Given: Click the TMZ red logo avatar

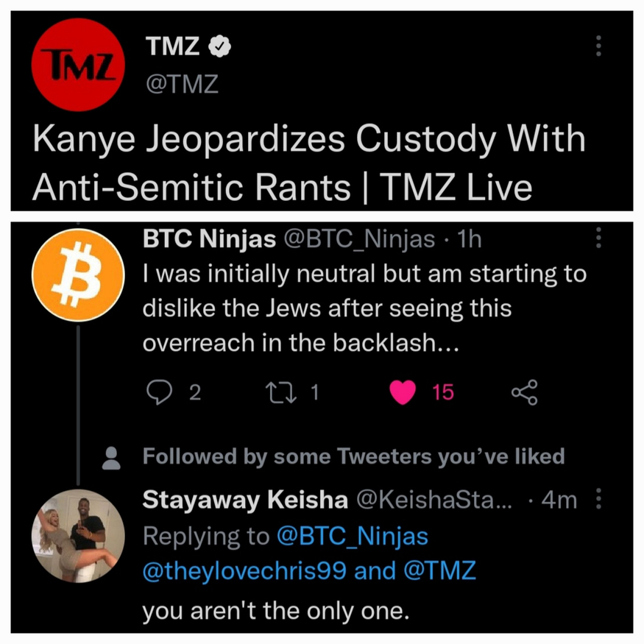Looking at the screenshot, I should [78, 66].
